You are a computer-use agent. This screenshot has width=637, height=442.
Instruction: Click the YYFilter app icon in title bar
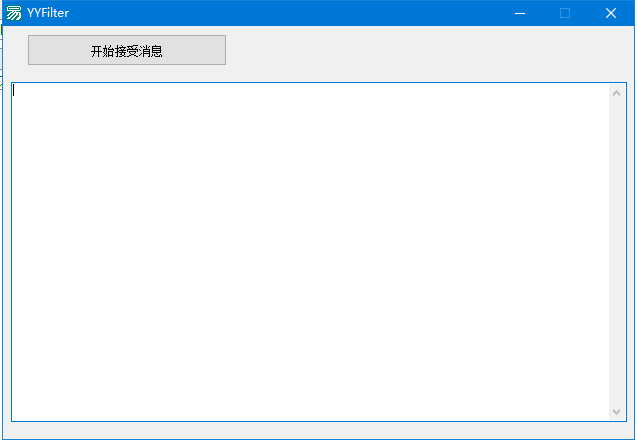[13, 13]
